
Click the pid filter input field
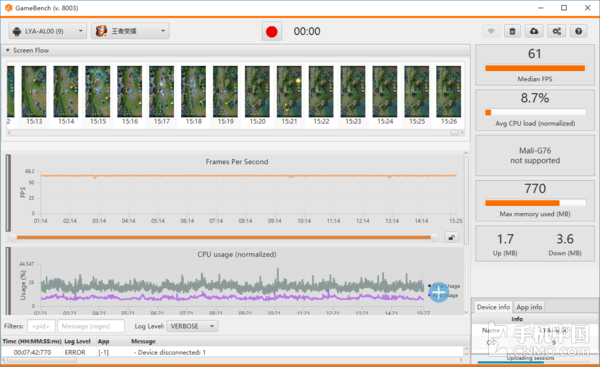click(x=41, y=326)
